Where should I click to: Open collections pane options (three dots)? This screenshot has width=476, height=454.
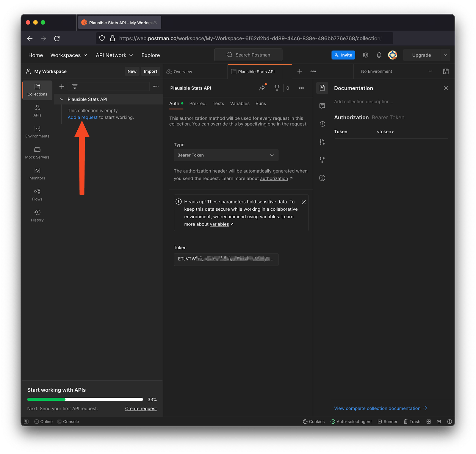pos(156,87)
